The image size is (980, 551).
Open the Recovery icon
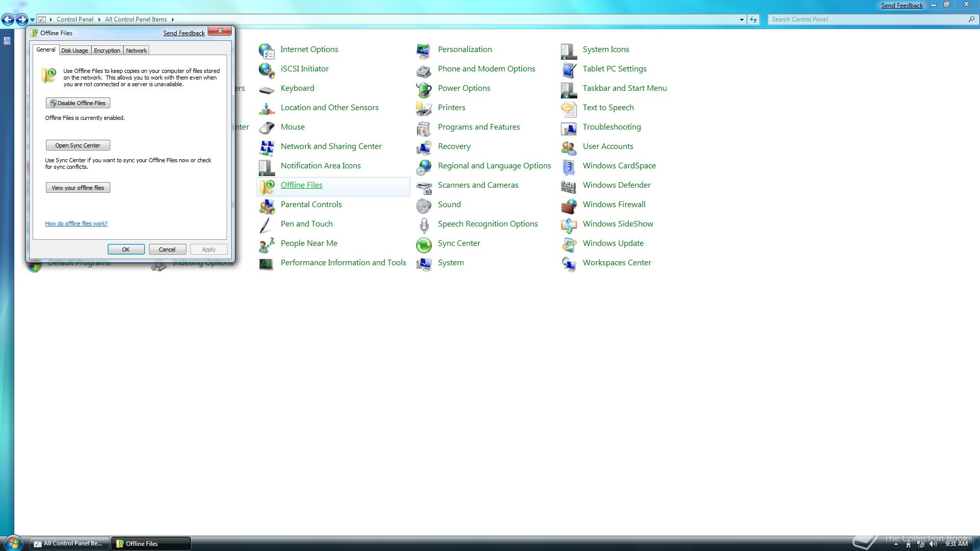(424, 147)
